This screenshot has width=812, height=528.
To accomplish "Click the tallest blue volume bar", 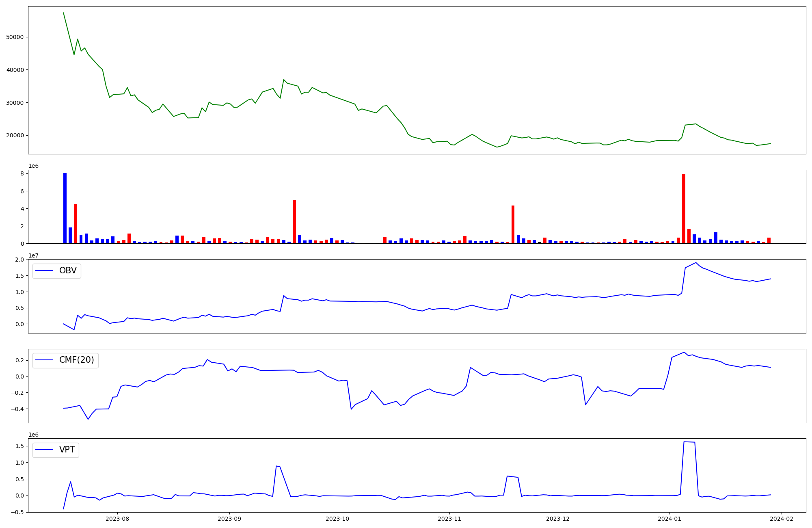I will pyautogui.click(x=65, y=208).
